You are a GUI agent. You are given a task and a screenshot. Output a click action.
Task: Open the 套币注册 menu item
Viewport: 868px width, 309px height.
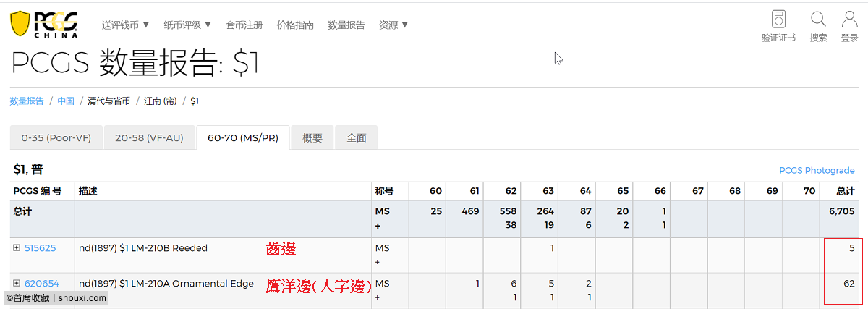(x=244, y=25)
